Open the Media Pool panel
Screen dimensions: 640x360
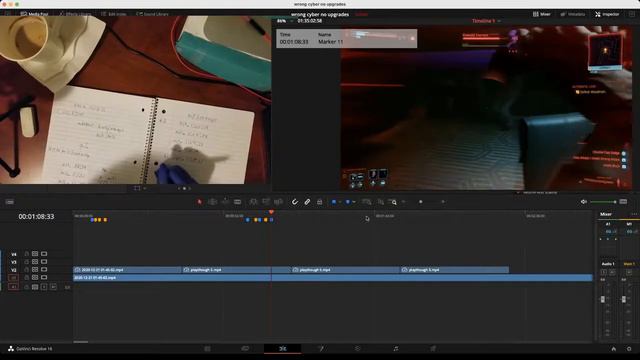[34, 14]
